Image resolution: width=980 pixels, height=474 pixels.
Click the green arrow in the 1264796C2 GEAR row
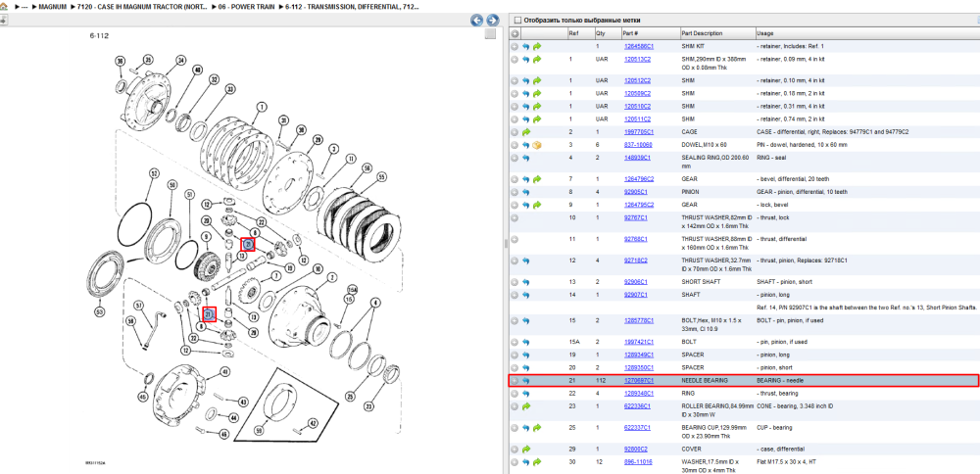(537, 179)
